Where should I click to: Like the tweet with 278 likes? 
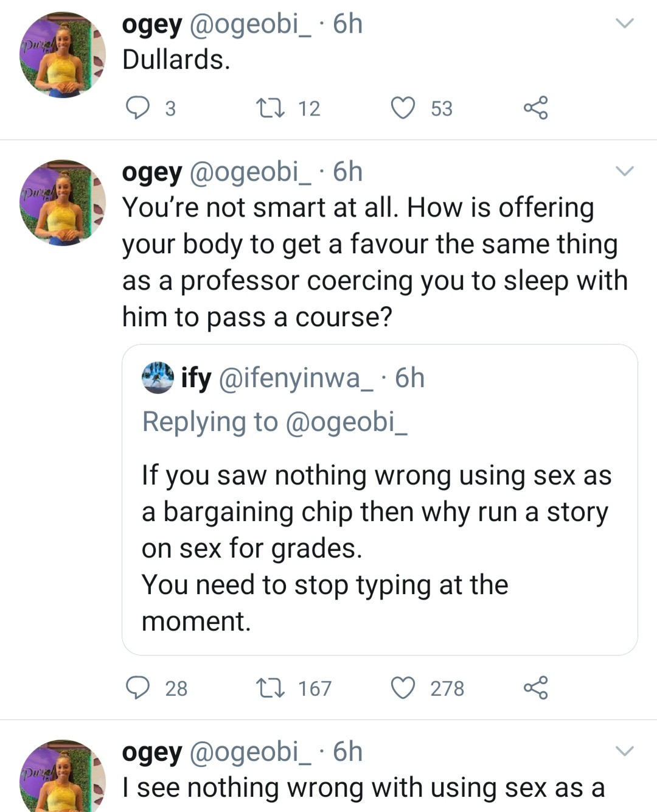tap(402, 688)
